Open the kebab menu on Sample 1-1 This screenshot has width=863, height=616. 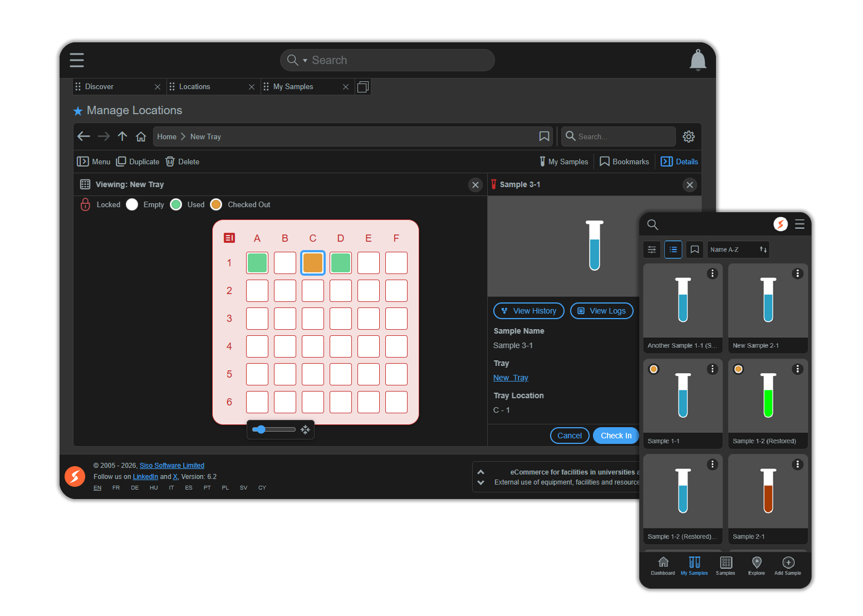(713, 369)
